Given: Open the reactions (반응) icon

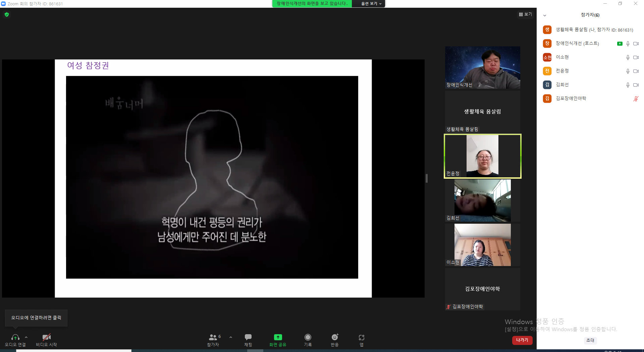Looking at the screenshot, I should pos(335,337).
